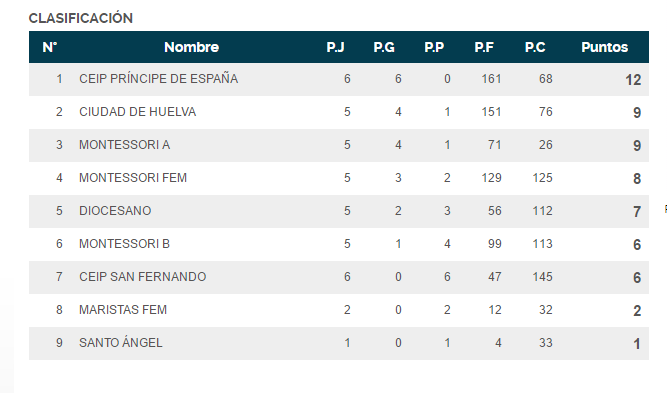
Task: Click the P.P column header
Action: (434, 47)
